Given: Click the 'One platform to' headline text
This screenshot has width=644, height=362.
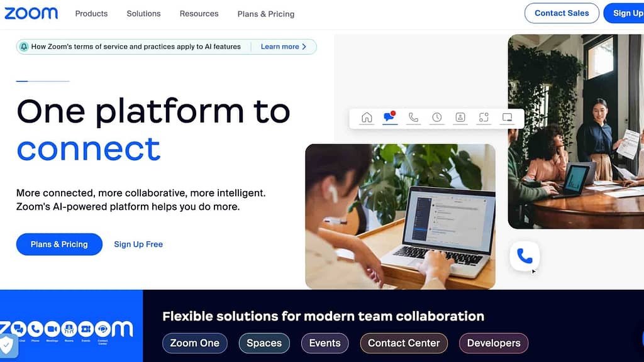Looking at the screenshot, I should tap(153, 111).
